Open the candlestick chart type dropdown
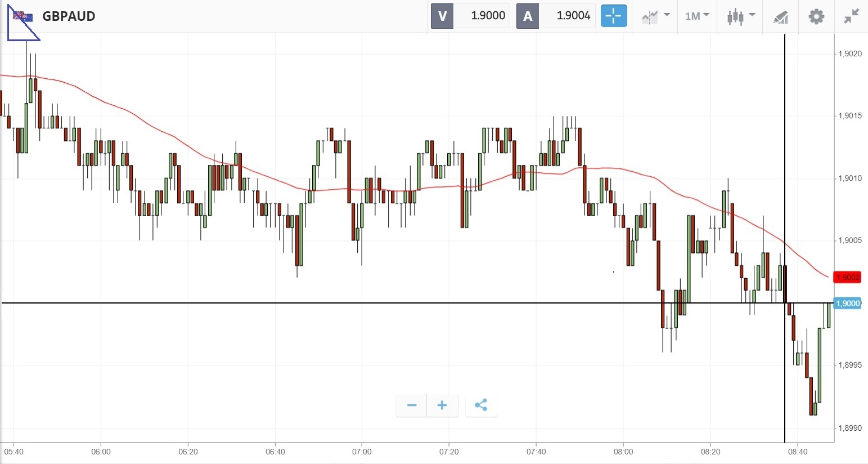 point(741,16)
